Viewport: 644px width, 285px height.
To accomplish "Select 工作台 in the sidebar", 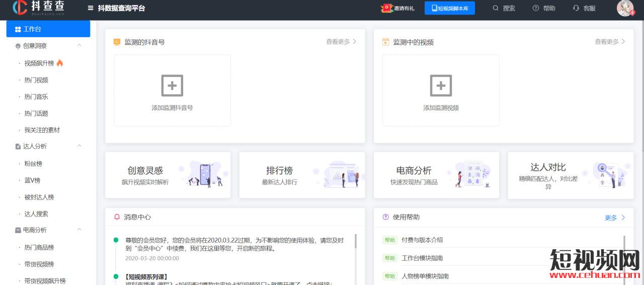I will (48, 29).
